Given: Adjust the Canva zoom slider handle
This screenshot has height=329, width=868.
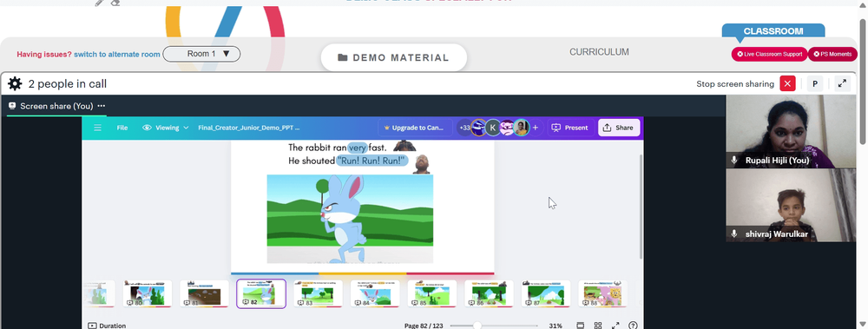Looking at the screenshot, I should (477, 326).
